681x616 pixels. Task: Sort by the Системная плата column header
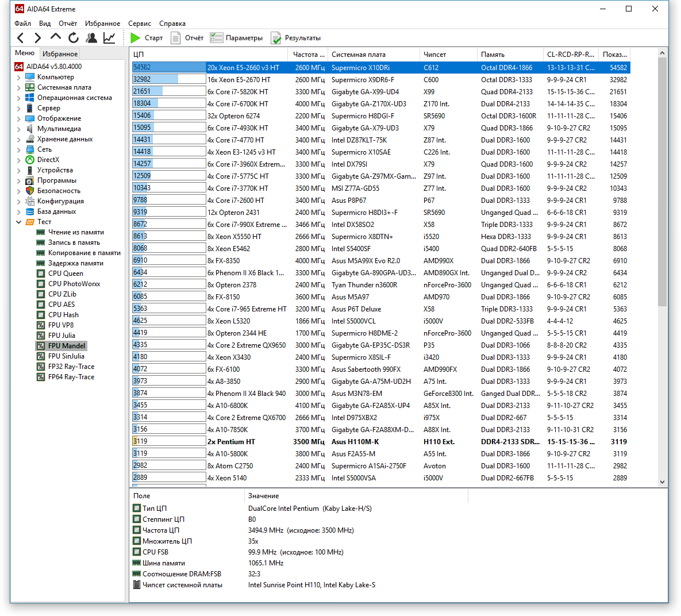tap(374, 55)
